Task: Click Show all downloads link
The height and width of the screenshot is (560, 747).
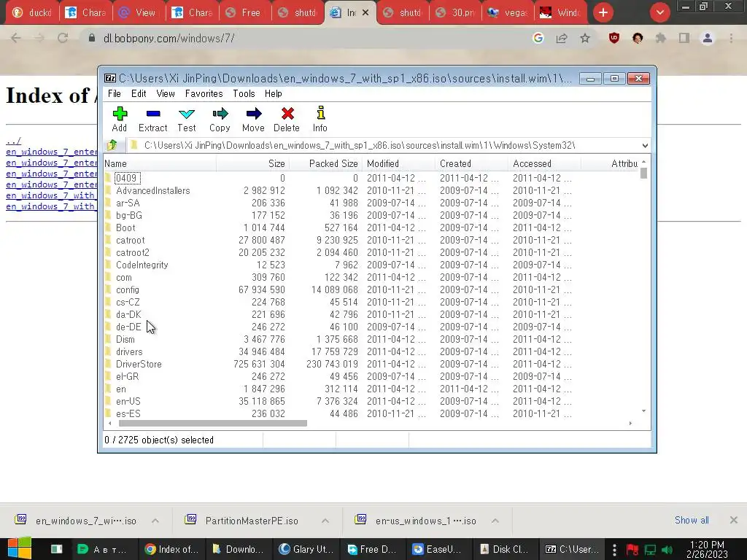Action: (692, 520)
